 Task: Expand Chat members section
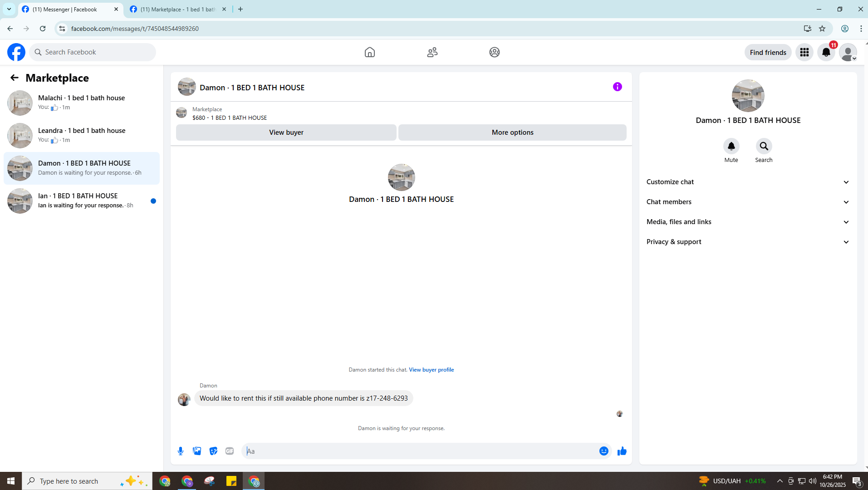748,202
